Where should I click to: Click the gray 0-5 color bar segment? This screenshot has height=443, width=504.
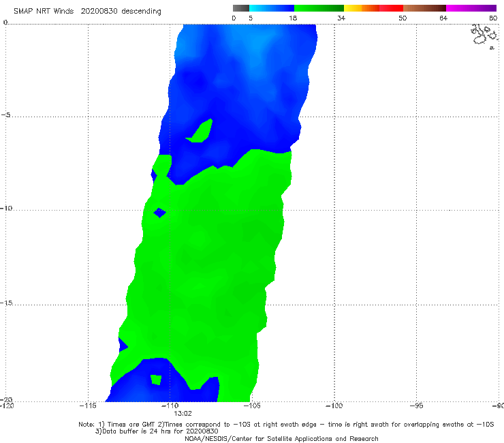241,8
